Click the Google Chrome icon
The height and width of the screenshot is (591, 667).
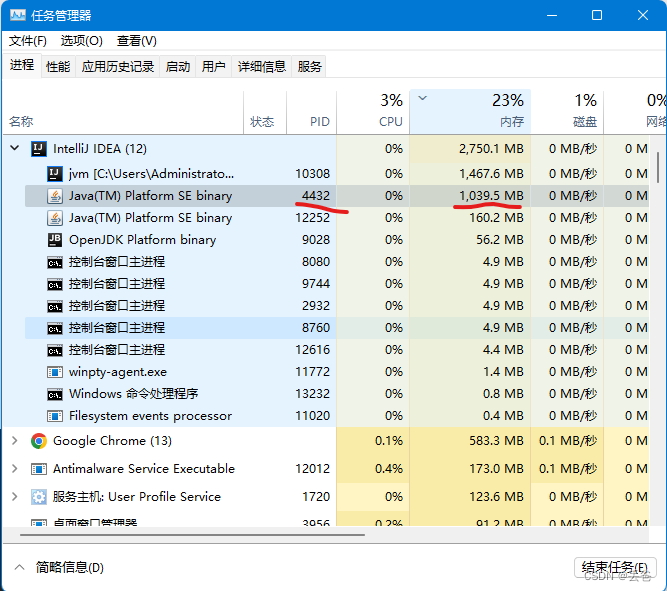click(39, 441)
